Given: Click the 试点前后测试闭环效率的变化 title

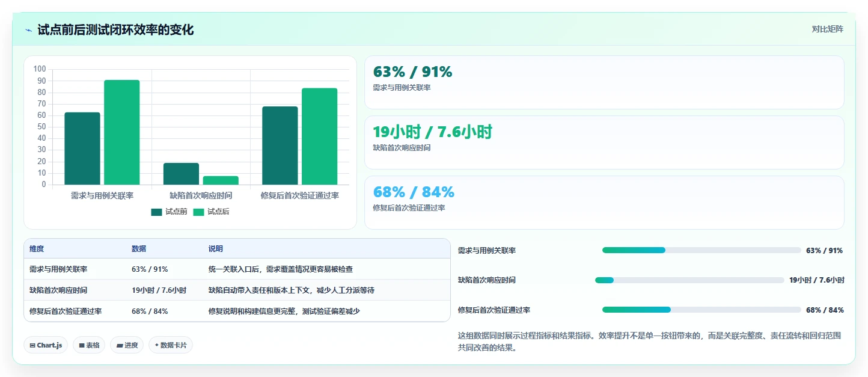Looking at the screenshot, I should click(x=115, y=29).
